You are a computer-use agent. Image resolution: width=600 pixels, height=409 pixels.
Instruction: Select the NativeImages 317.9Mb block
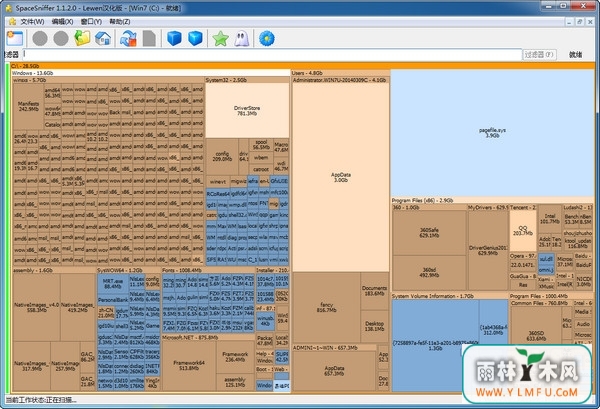pos(32,366)
